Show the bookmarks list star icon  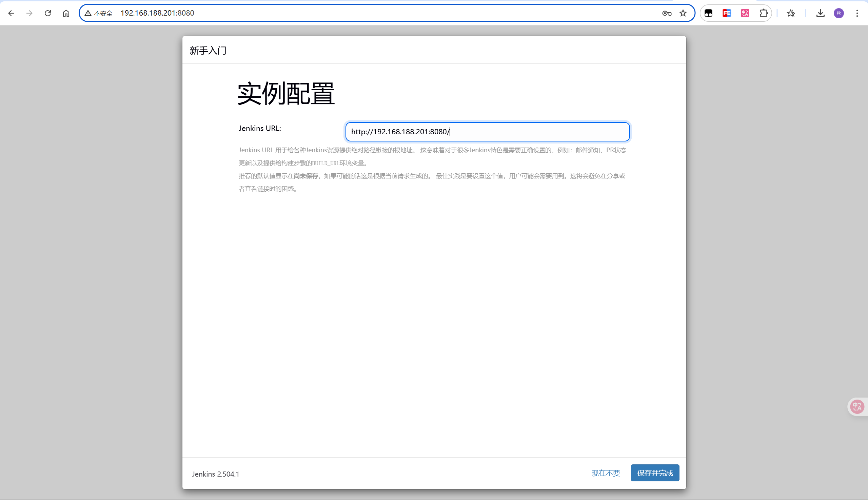pyautogui.click(x=791, y=13)
